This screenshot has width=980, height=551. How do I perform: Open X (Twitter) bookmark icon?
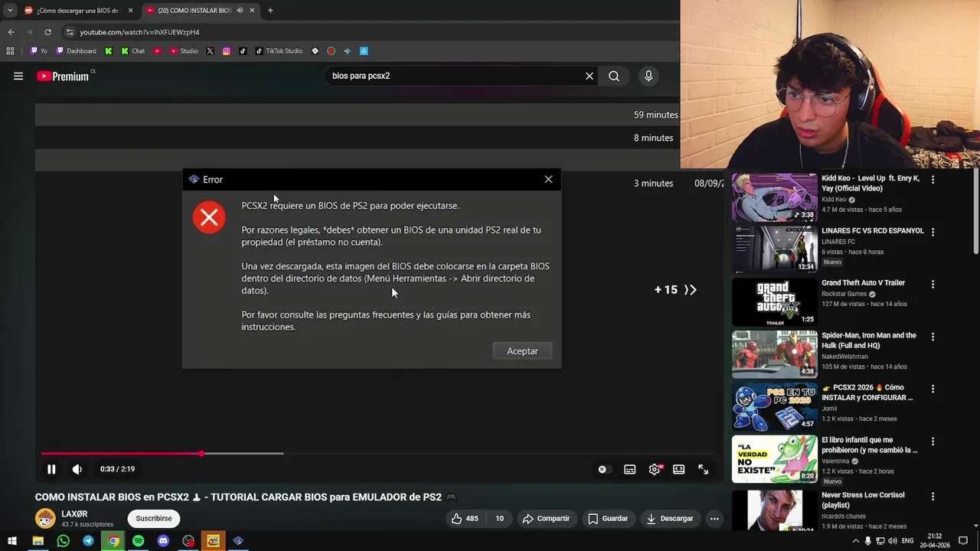coord(210,51)
